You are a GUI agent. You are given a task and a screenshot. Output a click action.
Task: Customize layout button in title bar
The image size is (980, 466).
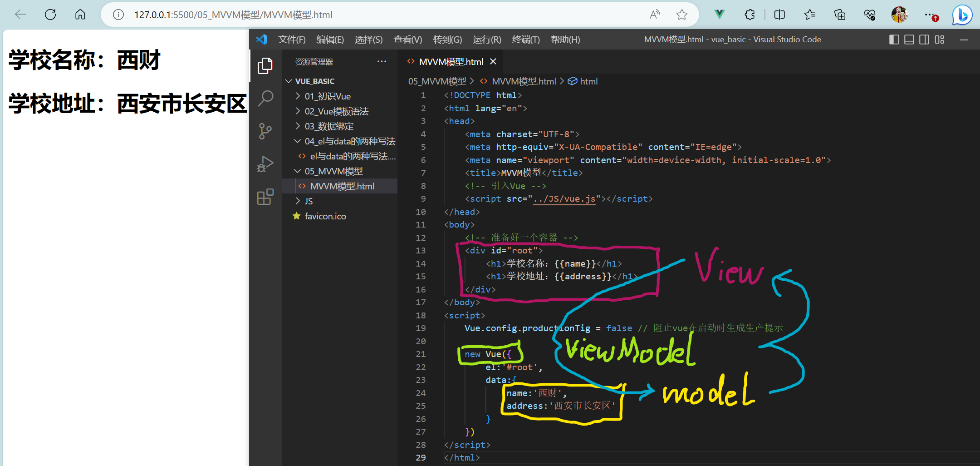pos(940,40)
